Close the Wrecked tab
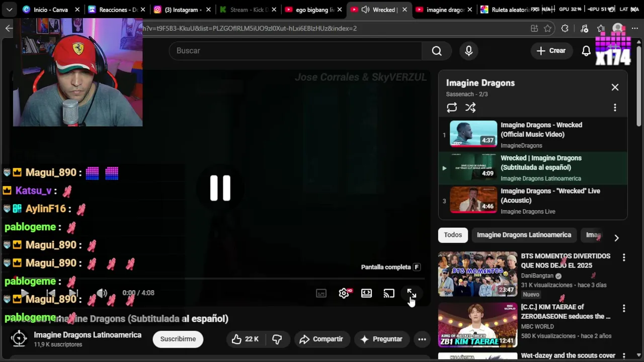Image resolution: width=644 pixels, height=362 pixels. click(x=405, y=10)
